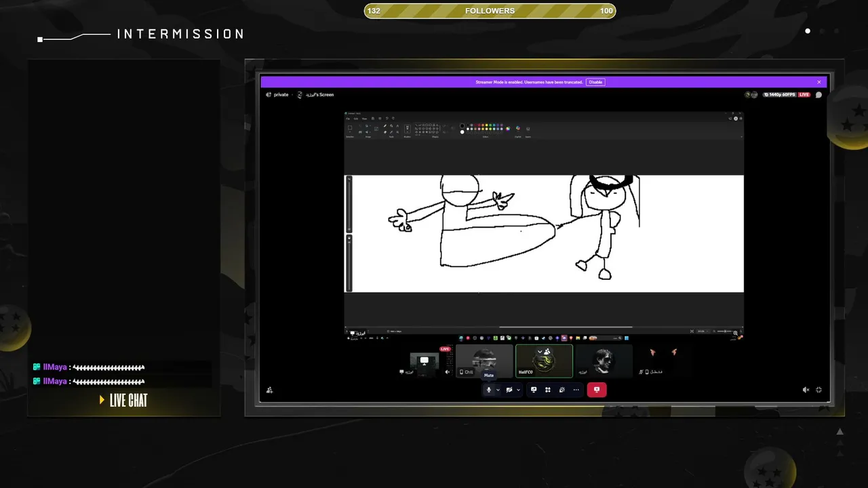The height and width of the screenshot is (488, 868).
Task: Click the FOLLOWERS goal progress bar
Action: click(490, 11)
